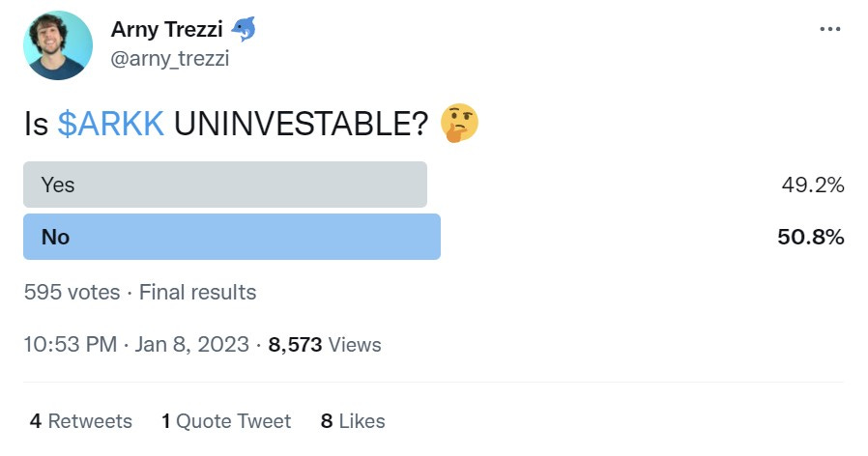Viewport: 868px width, 456px height.
Task: Select the No poll result bar
Action: pyautogui.click(x=232, y=237)
